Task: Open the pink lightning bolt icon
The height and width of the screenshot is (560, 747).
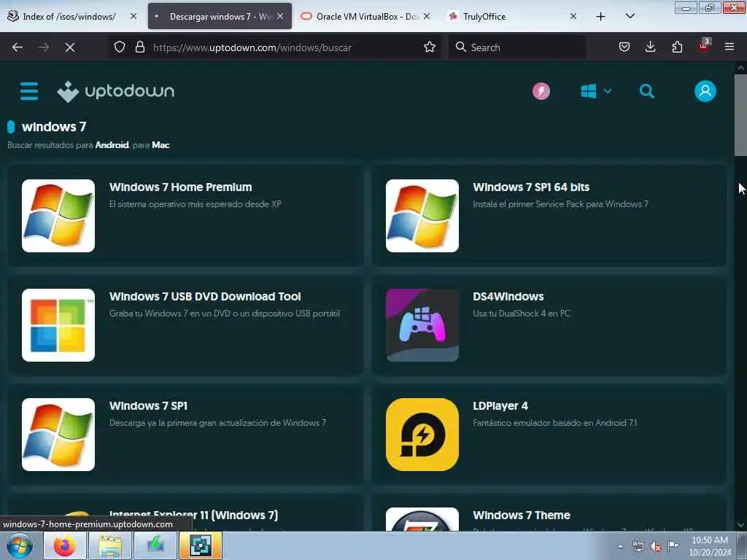Action: click(541, 91)
